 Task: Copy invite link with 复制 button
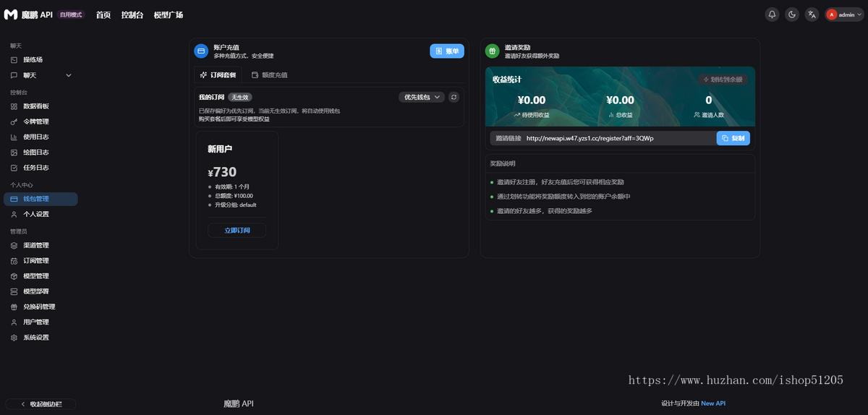(733, 138)
